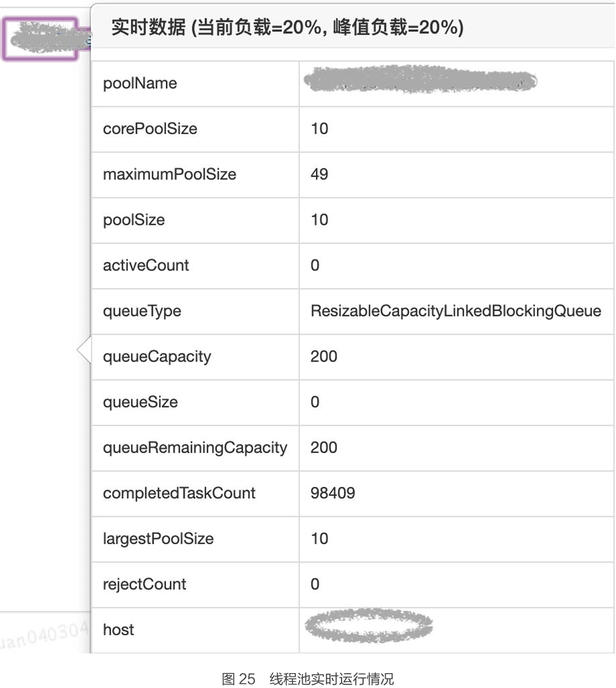The image size is (616, 688).
Task: Click the purple highlighted blurred item
Action: click(x=40, y=38)
